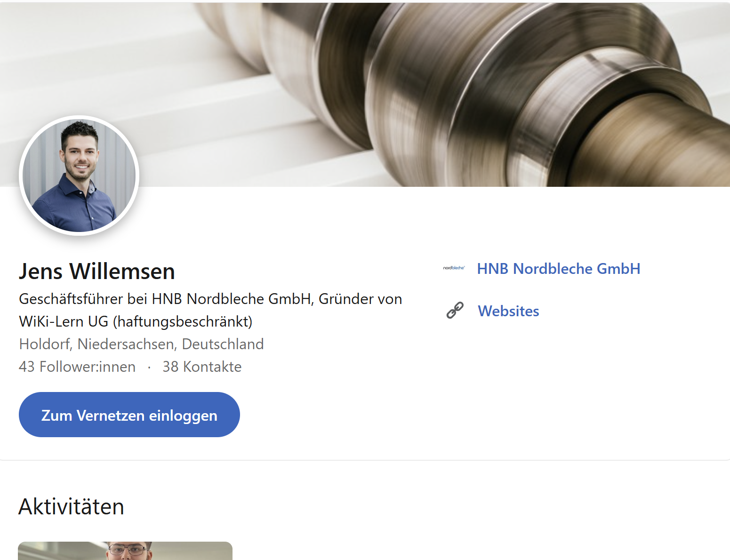This screenshot has width=730, height=560.
Task: Click the Aktivitäten section heading
Action: (71, 506)
